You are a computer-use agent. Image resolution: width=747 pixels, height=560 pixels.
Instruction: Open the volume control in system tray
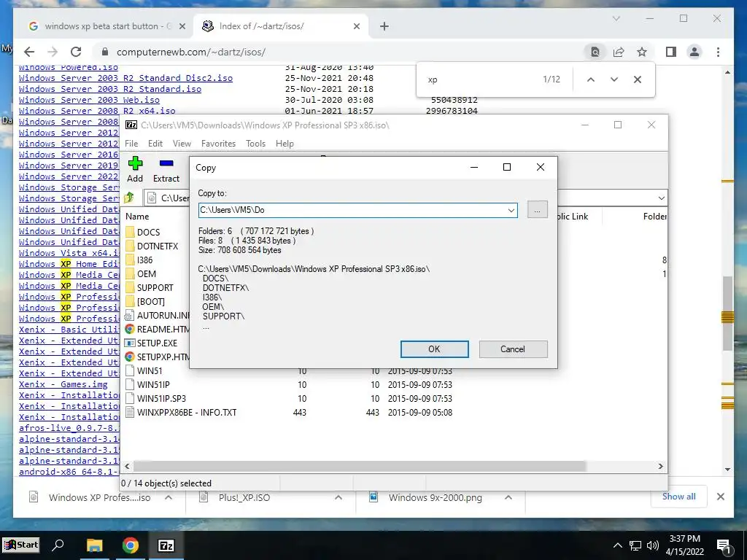[653, 545]
